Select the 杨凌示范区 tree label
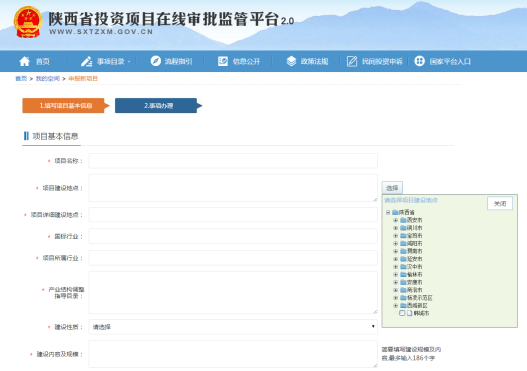527x371 pixels. (420, 298)
